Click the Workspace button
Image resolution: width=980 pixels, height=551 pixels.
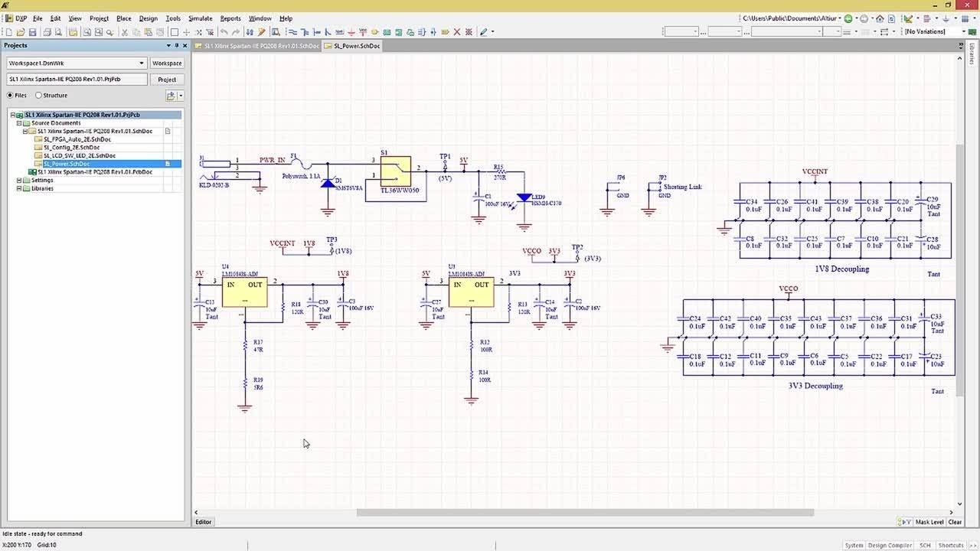(x=167, y=63)
